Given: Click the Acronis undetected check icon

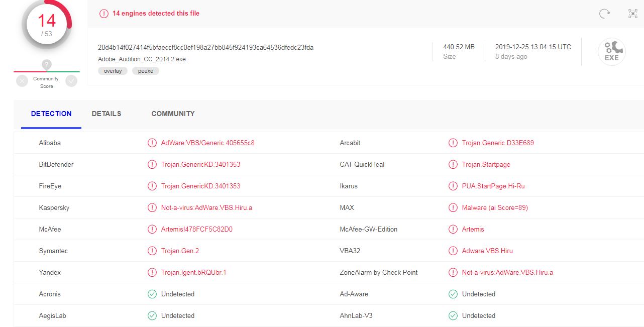Looking at the screenshot, I should tap(152, 294).
